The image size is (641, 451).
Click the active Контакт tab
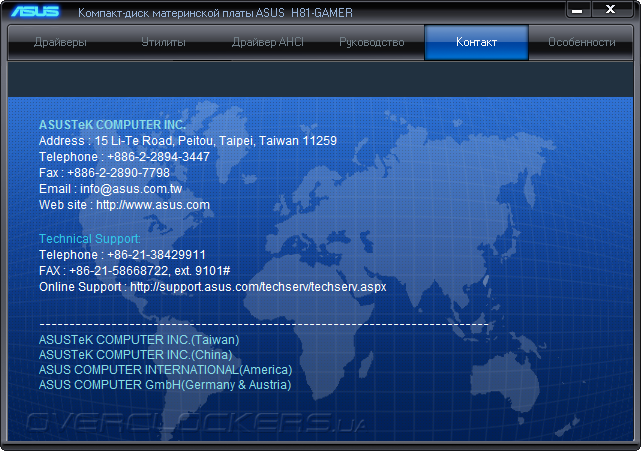(476, 42)
